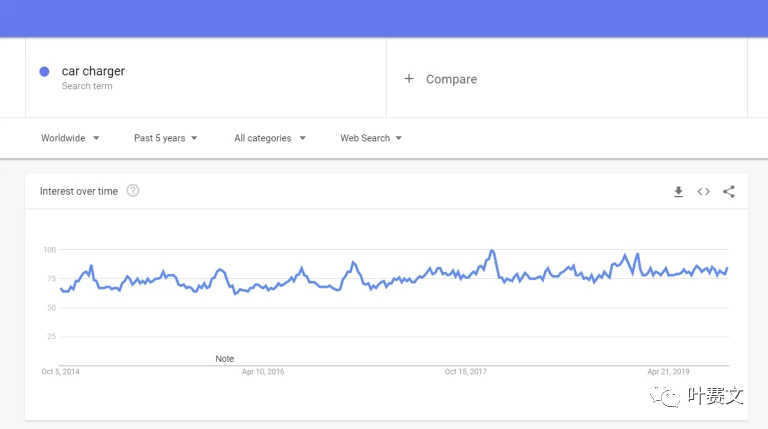The height and width of the screenshot is (429, 768).
Task: Click the share icon on chart card
Action: pos(729,191)
